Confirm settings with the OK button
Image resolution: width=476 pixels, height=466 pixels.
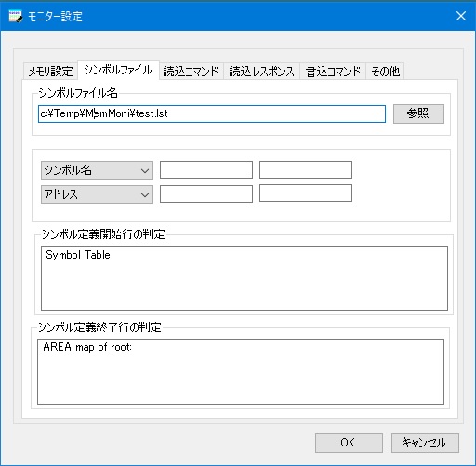click(349, 443)
